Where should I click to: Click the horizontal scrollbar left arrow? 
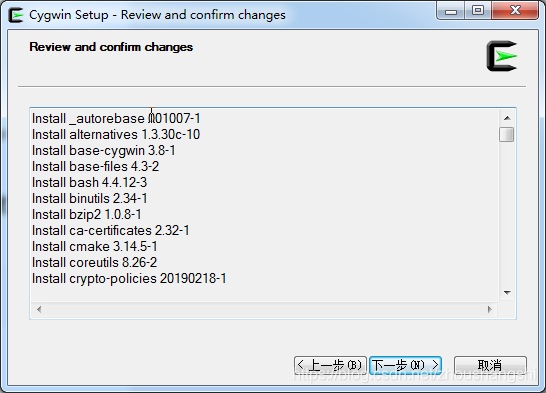[39, 309]
